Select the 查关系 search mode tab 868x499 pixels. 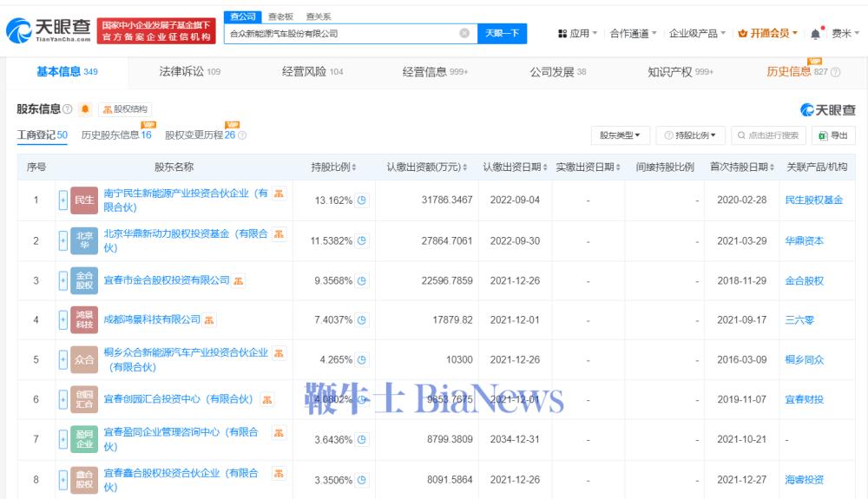click(x=319, y=16)
